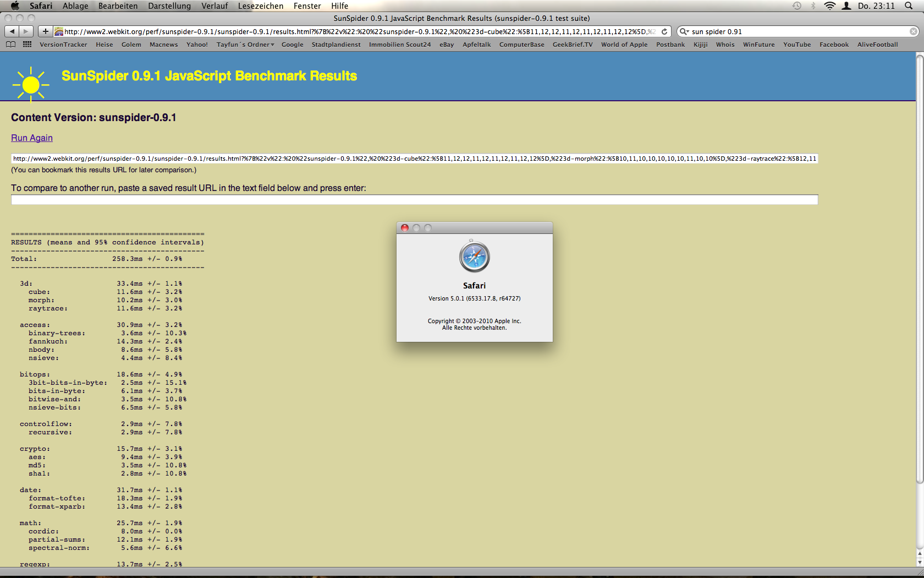The image size is (924, 578).
Task: Open the Heise bookmark
Action: tap(104, 45)
